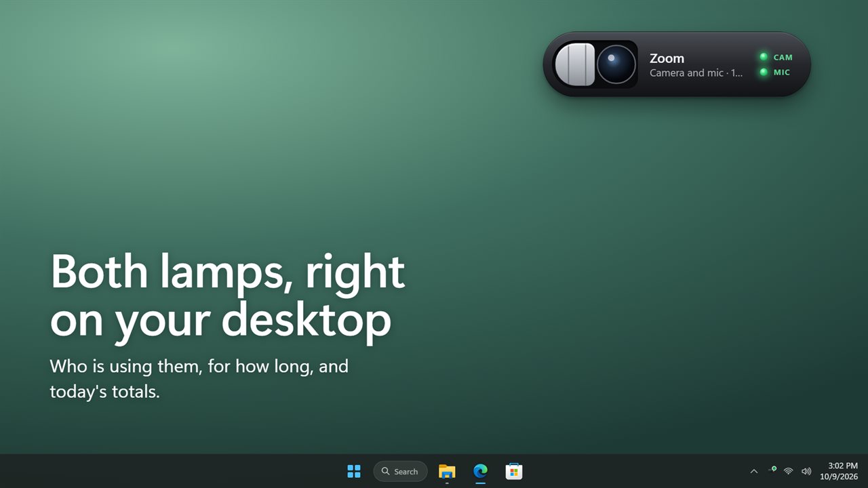Click the speaker volume tray icon
868x488 pixels.
point(806,471)
